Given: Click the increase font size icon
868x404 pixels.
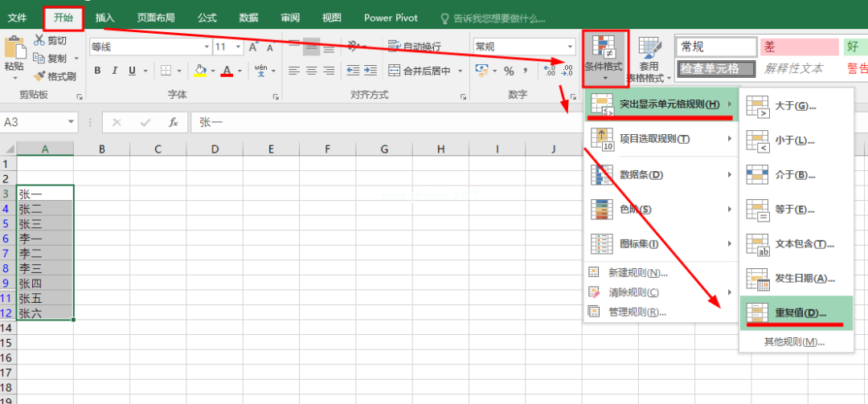Looking at the screenshot, I should pyautogui.click(x=254, y=47).
